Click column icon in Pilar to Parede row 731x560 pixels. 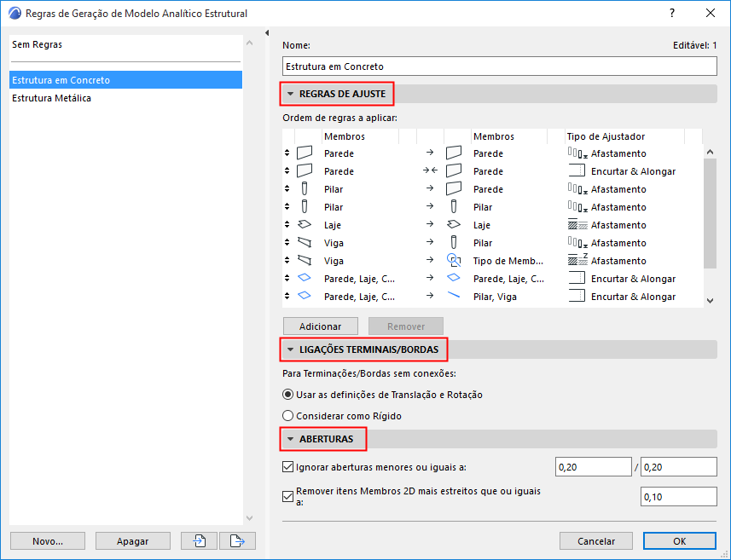click(305, 188)
